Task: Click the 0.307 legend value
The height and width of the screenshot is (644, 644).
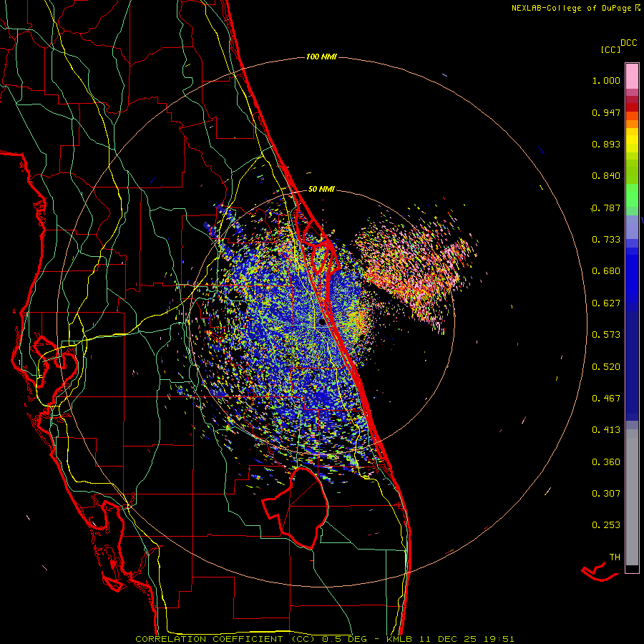Action: [606, 494]
